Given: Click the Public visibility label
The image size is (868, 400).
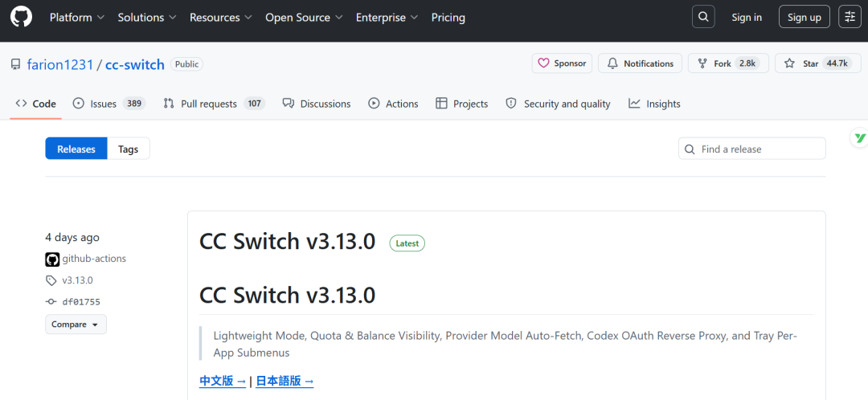Looking at the screenshot, I should (x=186, y=64).
